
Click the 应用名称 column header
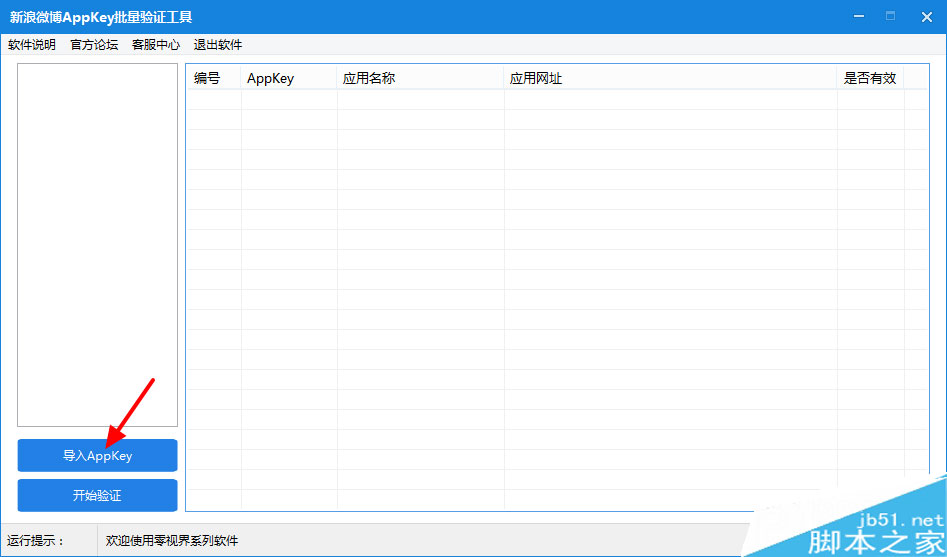click(x=420, y=78)
